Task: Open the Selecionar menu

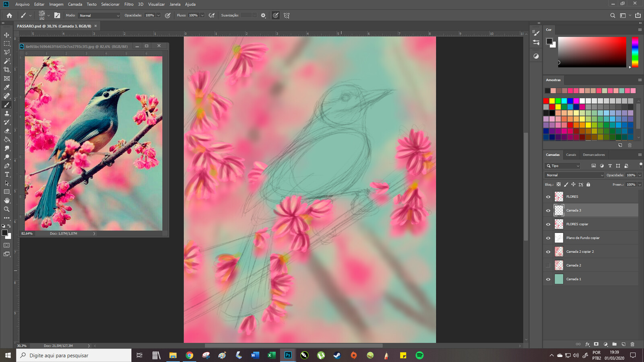Action: pyautogui.click(x=110, y=4)
